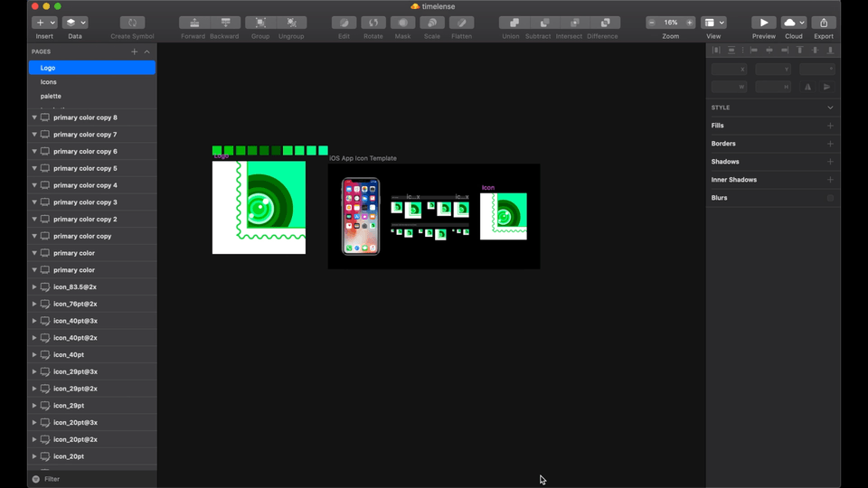Click the Create Symbol icon

(132, 23)
